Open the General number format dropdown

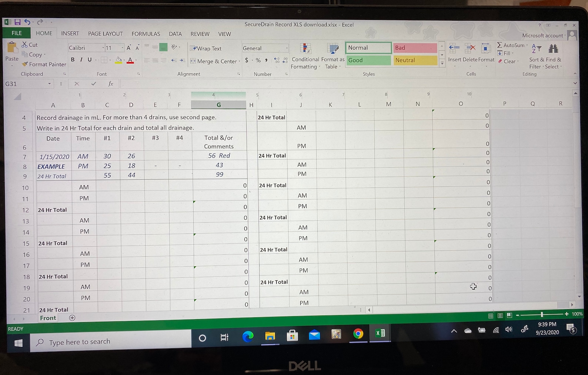[287, 48]
